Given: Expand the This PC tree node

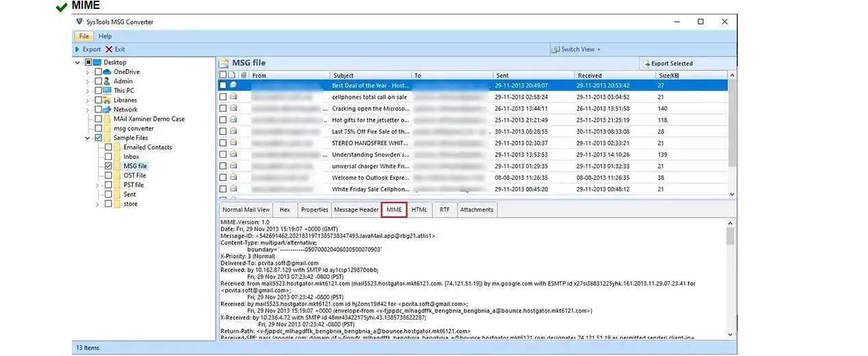Looking at the screenshot, I should click(x=87, y=91).
